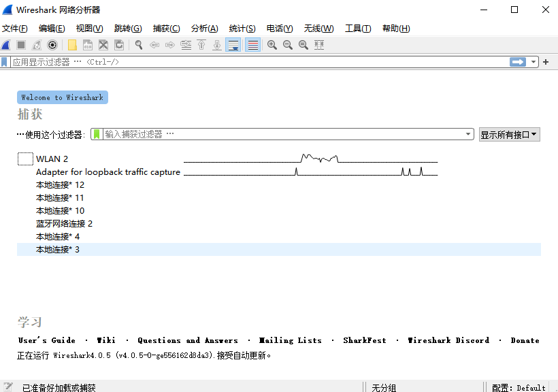Zoom out on main window text

(288, 45)
